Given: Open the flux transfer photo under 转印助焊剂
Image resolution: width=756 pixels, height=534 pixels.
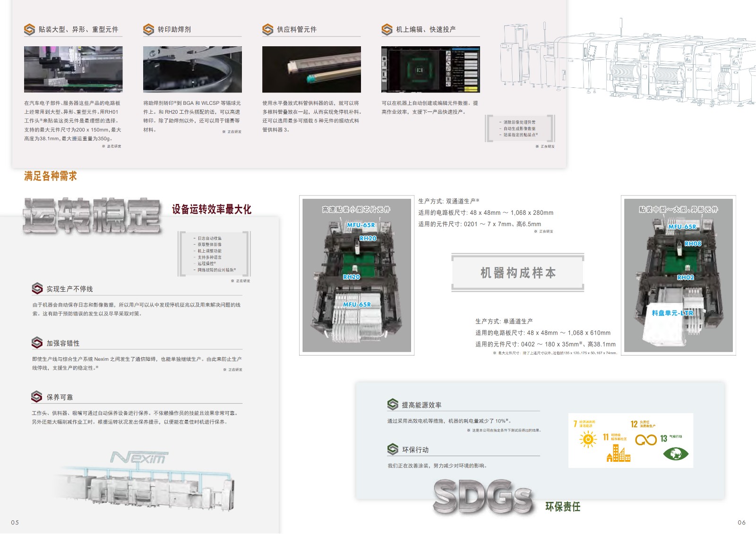Looking at the screenshot, I should pos(192,69).
